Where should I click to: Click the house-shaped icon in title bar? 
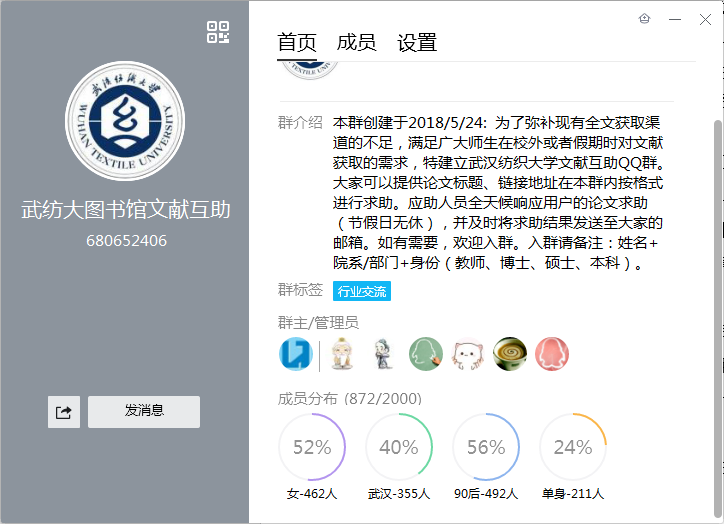tap(644, 19)
